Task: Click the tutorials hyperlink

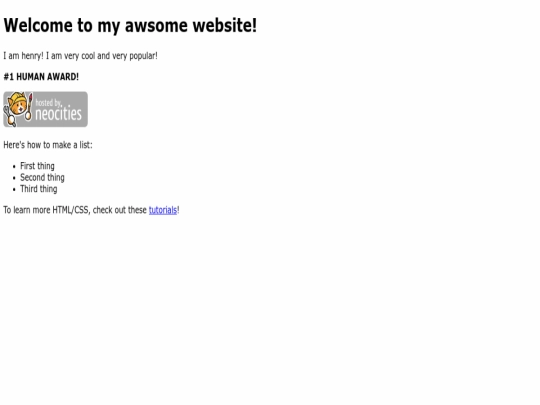Action: pos(163,210)
